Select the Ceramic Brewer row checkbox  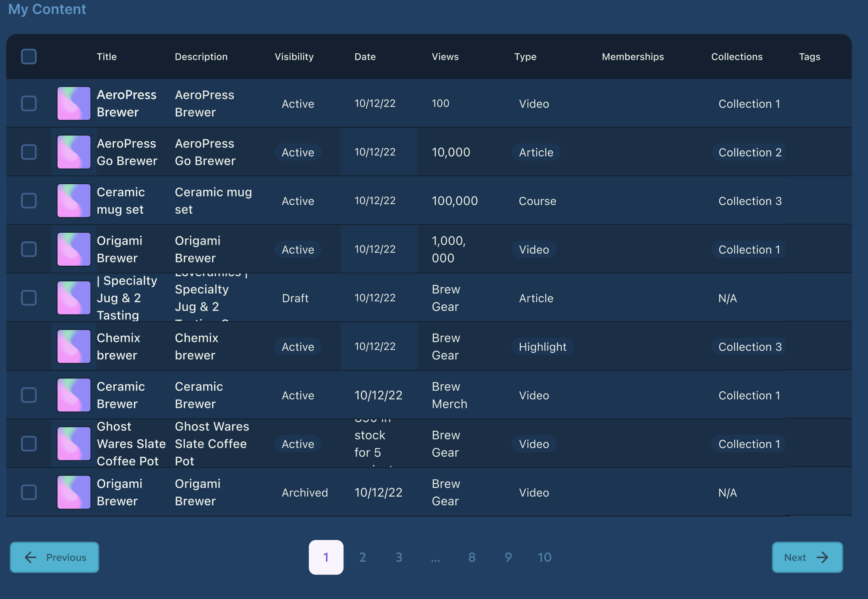[28, 395]
